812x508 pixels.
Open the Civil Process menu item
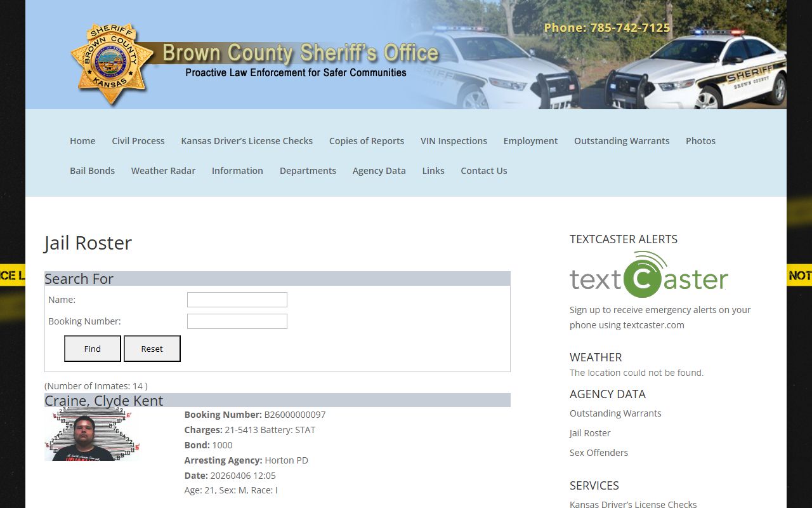138,141
